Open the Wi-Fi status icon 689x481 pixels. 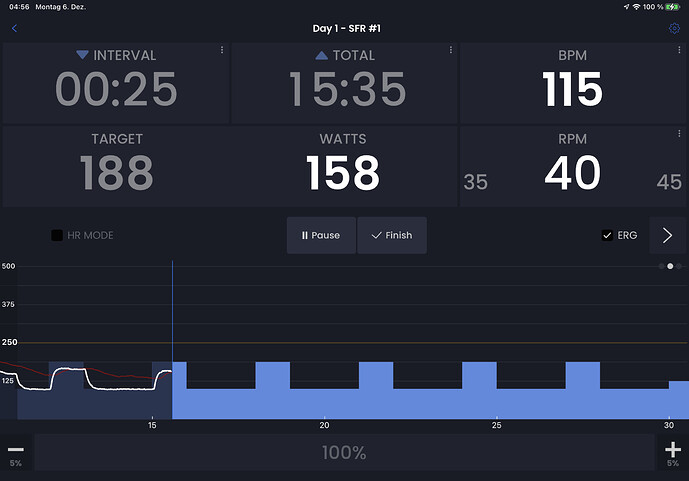coord(636,7)
